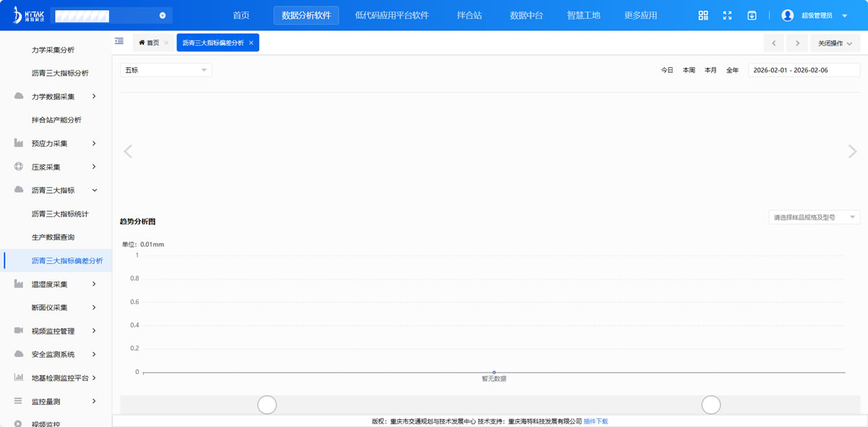Viewport: 868px width, 427px height.
Task: Open the 五标 section dropdown
Action: click(166, 70)
